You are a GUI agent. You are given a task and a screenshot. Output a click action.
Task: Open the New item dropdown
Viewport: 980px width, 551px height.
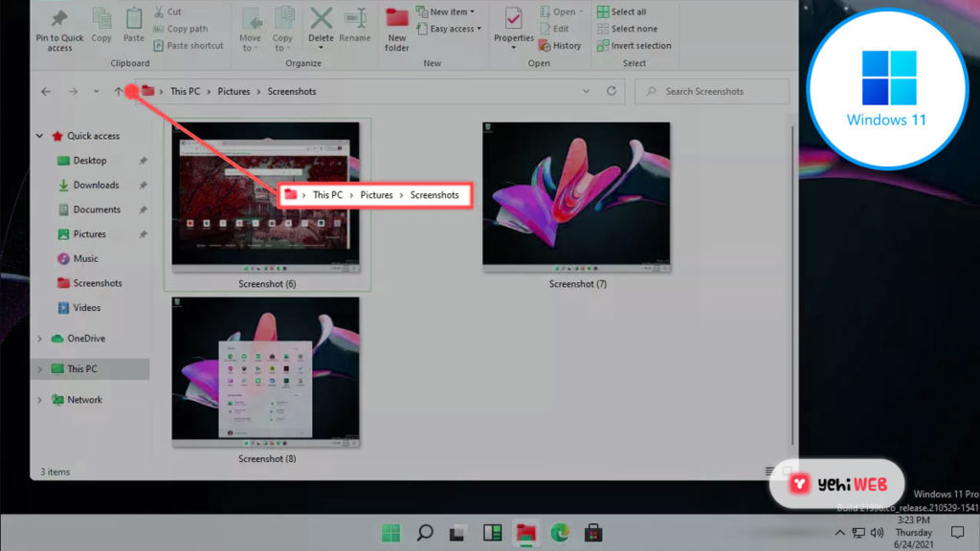[x=452, y=11]
